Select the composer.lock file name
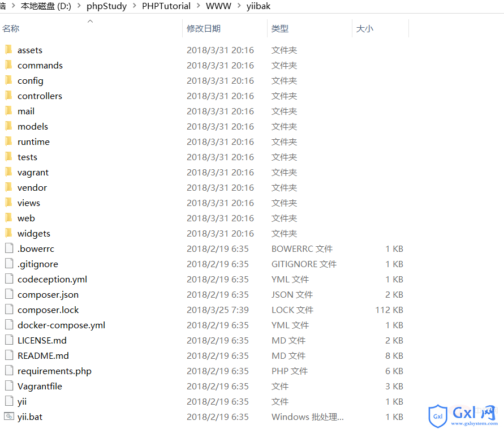 pyautogui.click(x=48, y=310)
